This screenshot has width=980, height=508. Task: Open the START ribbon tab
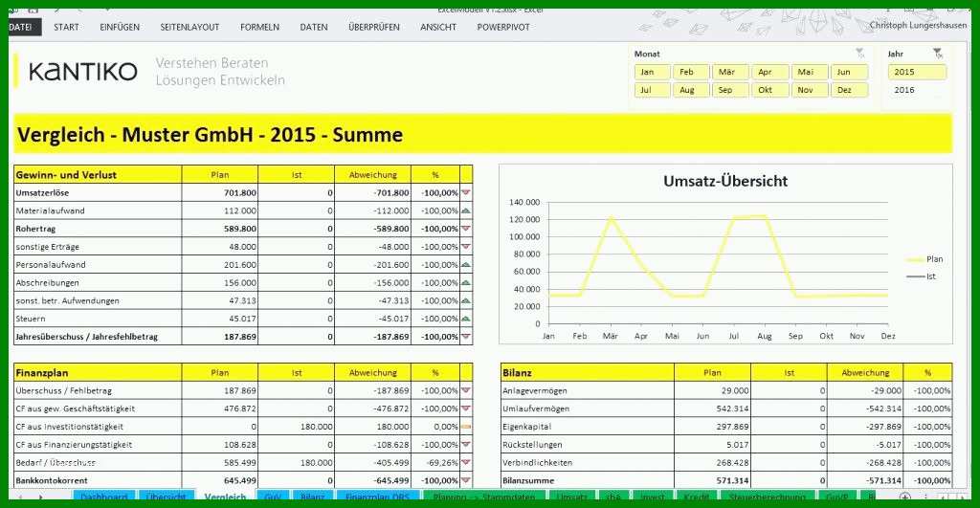[x=66, y=27]
